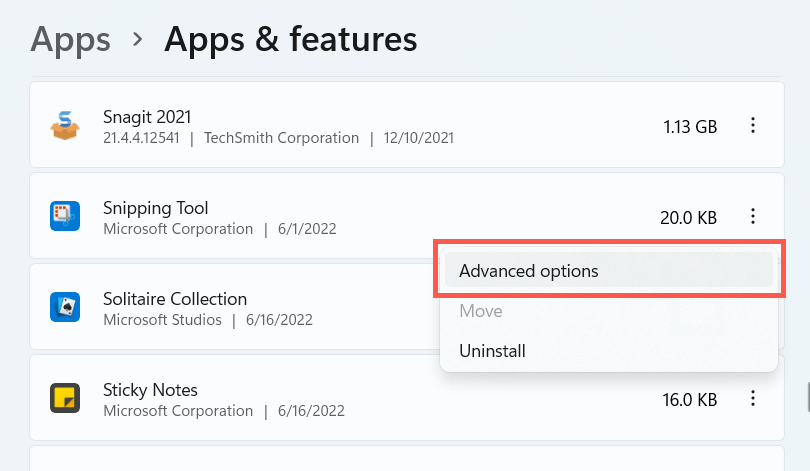The height and width of the screenshot is (471, 810).
Task: Click the Snipping Tool list entry name
Action: pyautogui.click(x=156, y=207)
